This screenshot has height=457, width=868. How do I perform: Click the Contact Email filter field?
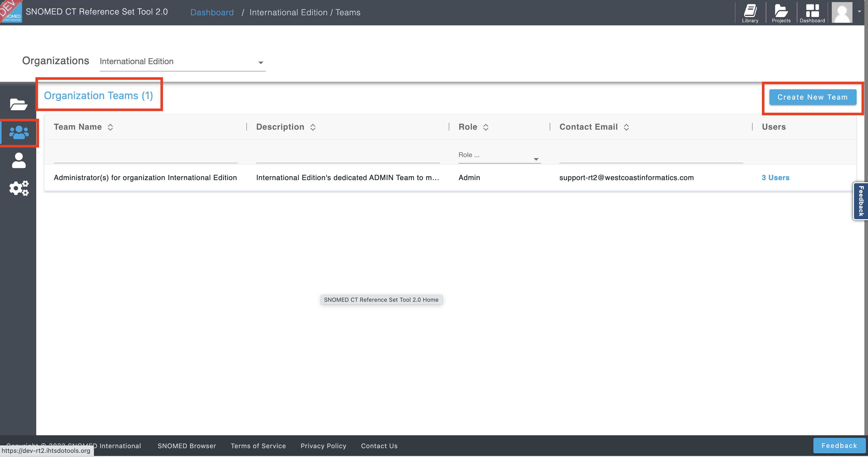[x=651, y=156]
